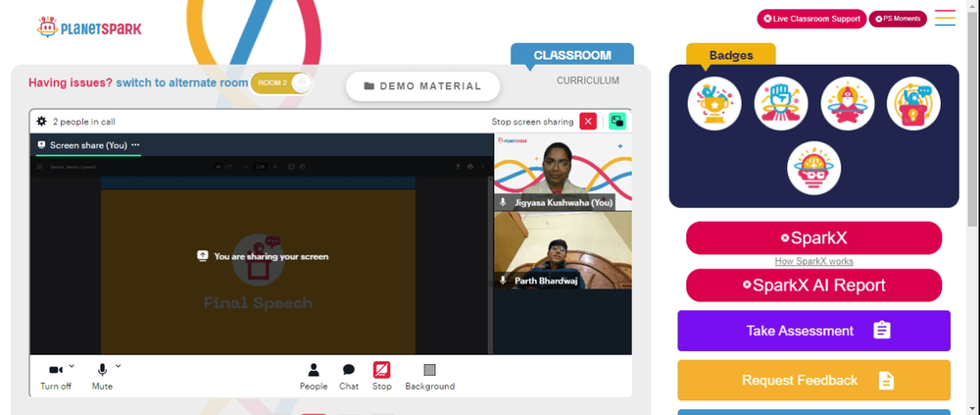The width and height of the screenshot is (980, 415).
Task: Select the trophy star badge
Action: pos(714,104)
